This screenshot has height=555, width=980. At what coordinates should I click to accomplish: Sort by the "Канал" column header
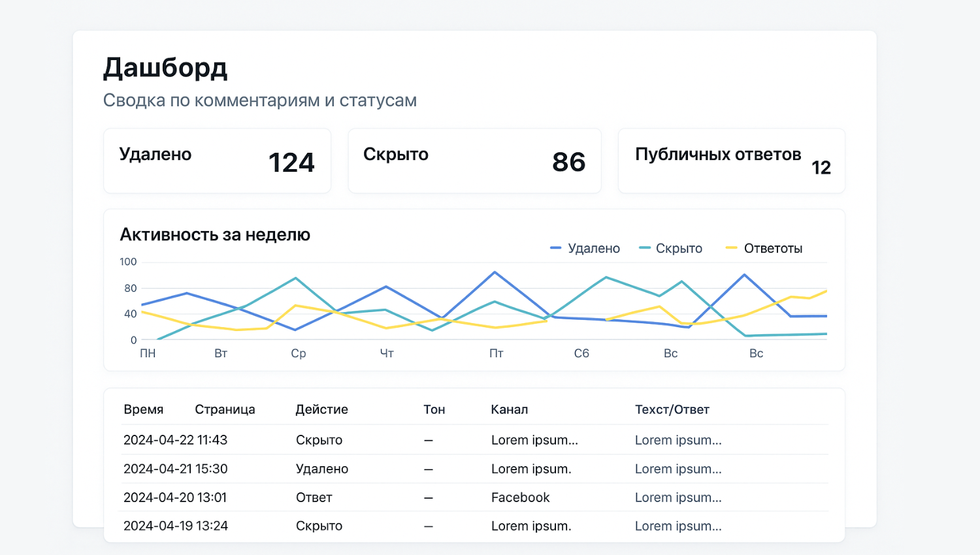(x=509, y=409)
